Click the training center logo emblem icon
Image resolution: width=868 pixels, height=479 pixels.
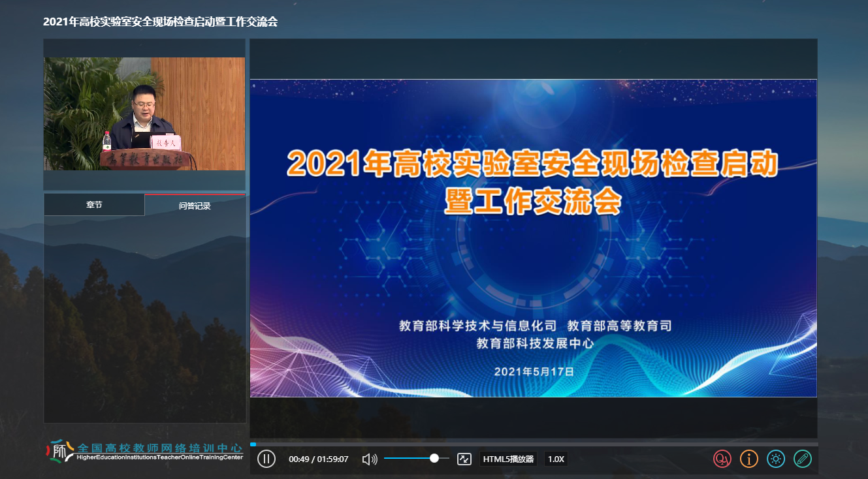pos(60,450)
